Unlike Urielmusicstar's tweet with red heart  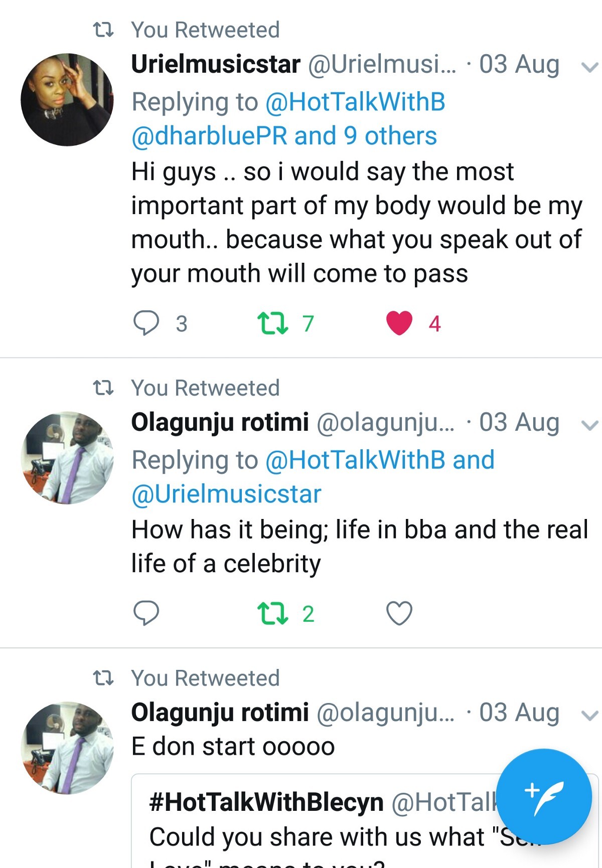(x=399, y=323)
